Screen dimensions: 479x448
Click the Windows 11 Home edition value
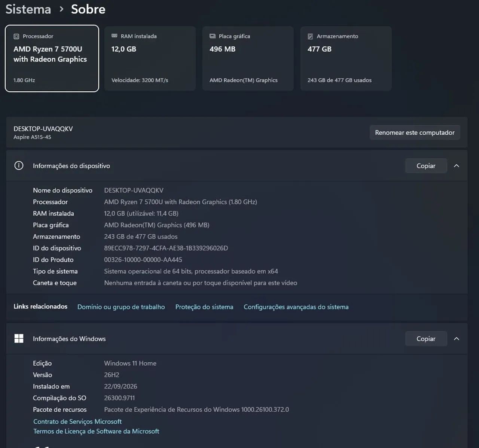coord(130,363)
